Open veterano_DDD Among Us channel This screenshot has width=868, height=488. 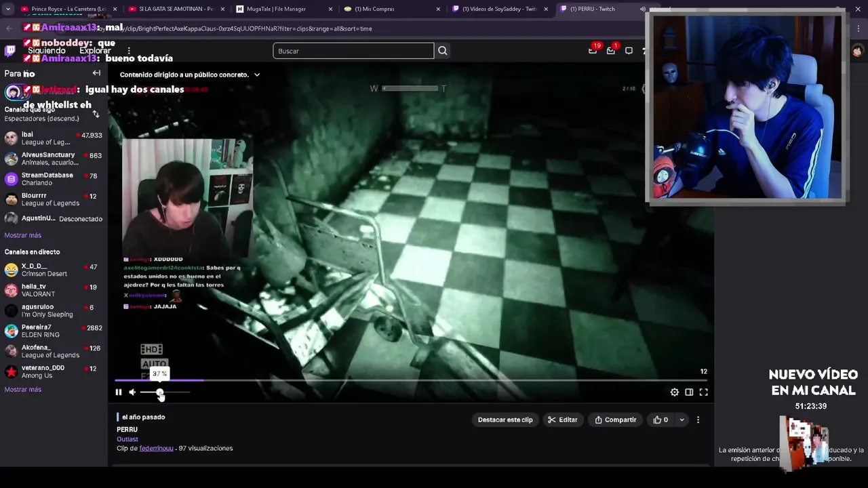tap(54, 371)
